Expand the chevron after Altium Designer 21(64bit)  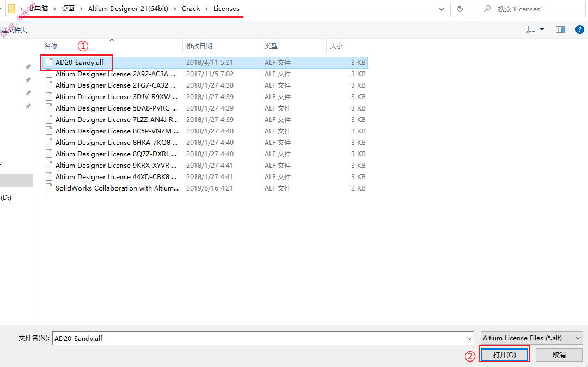point(175,9)
